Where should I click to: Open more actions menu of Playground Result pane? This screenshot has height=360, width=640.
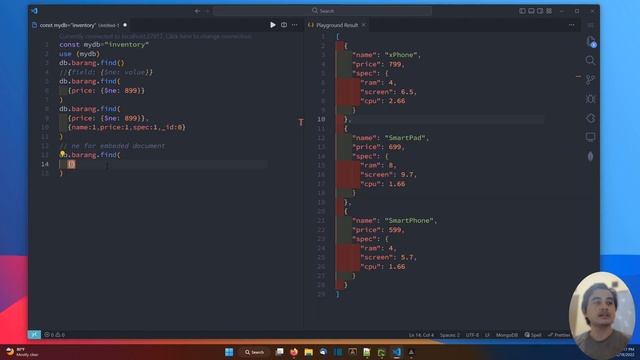pyautogui.click(x=571, y=25)
